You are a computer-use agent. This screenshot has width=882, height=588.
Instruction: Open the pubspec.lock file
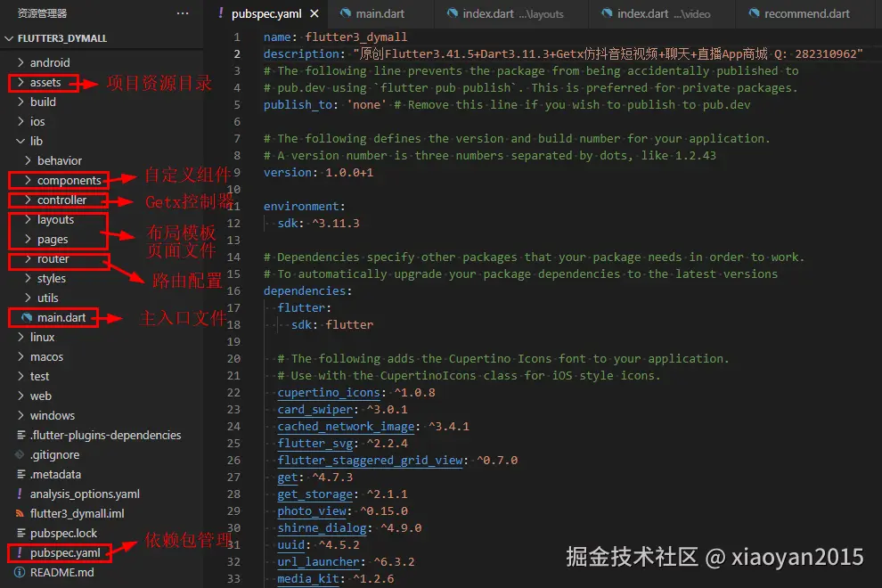[x=63, y=533]
